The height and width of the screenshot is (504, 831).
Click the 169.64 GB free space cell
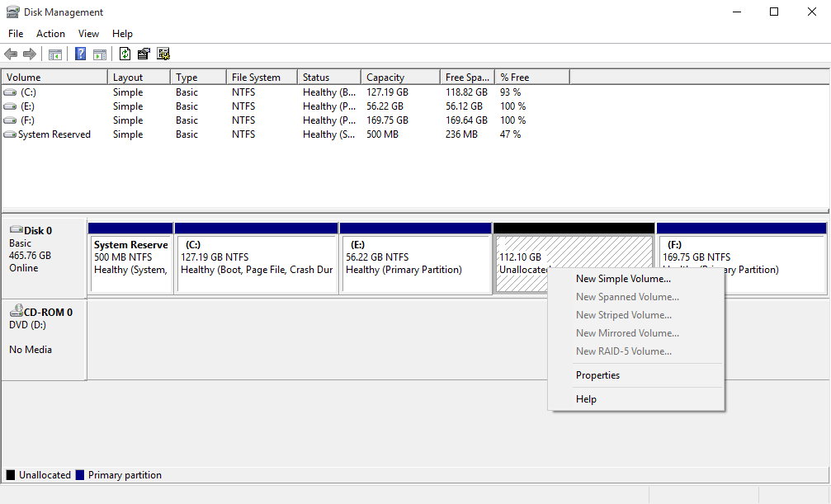click(x=466, y=120)
